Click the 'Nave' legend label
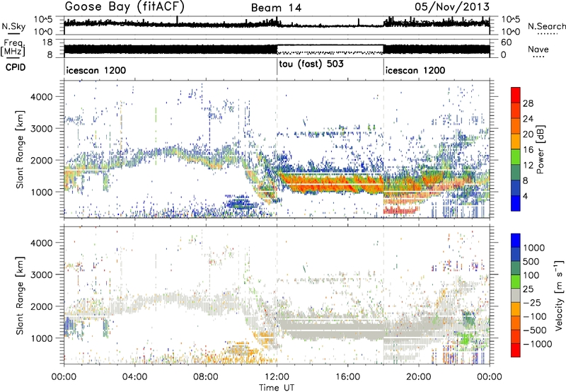566x392 pixels. point(538,50)
